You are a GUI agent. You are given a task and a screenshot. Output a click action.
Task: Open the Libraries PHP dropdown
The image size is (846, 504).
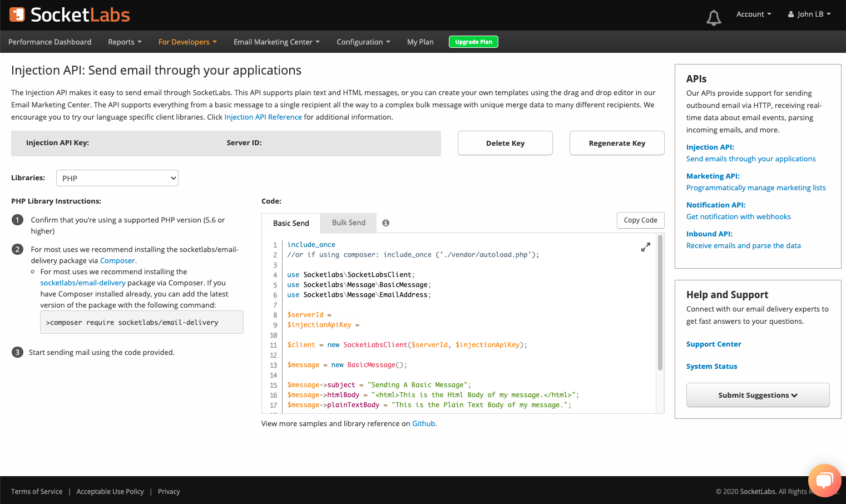click(x=117, y=178)
